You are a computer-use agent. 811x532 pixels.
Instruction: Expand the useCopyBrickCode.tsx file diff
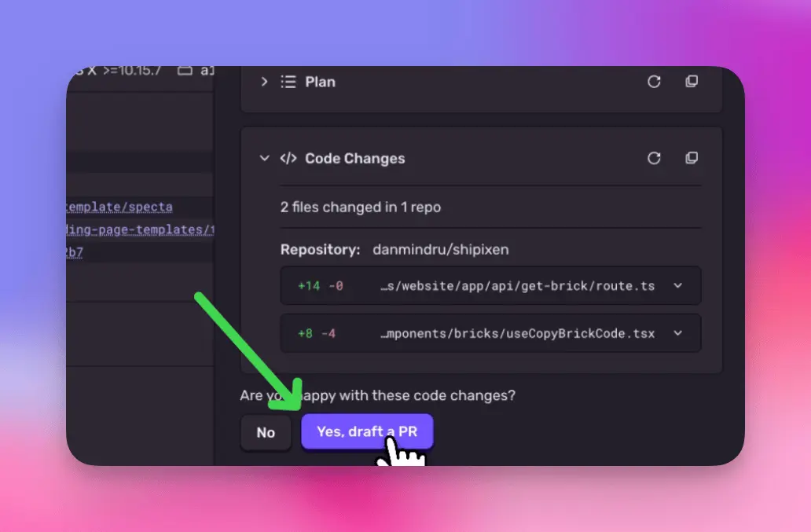pos(677,333)
